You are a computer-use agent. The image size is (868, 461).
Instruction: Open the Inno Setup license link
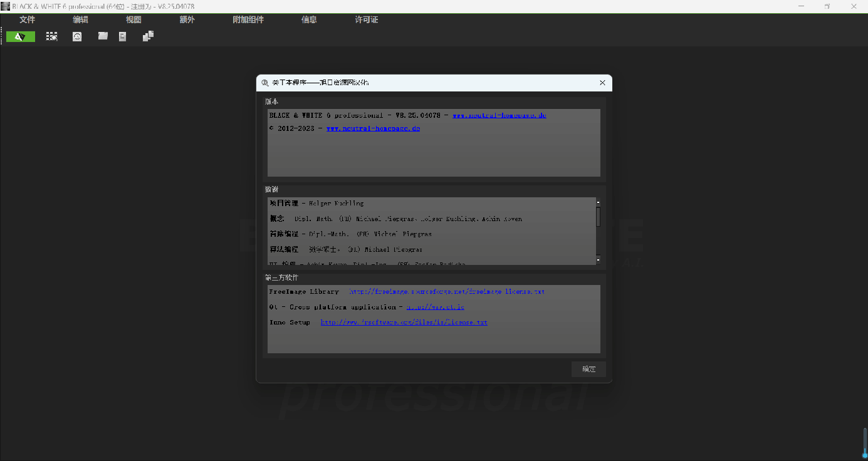tap(404, 323)
